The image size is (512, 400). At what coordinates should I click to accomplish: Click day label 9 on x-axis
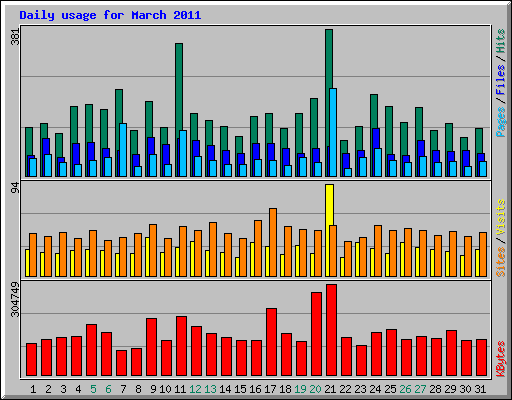153,389
